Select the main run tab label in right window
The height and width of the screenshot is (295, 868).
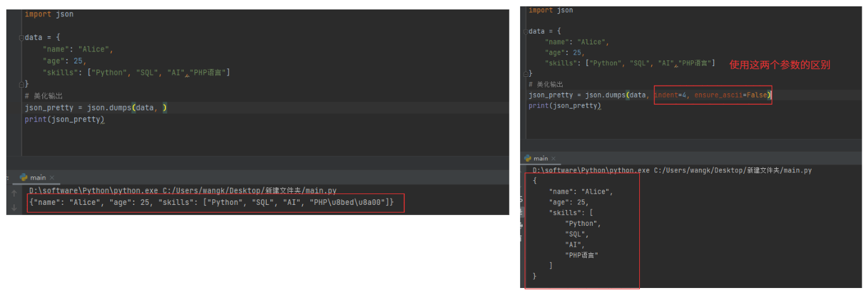[x=540, y=158]
